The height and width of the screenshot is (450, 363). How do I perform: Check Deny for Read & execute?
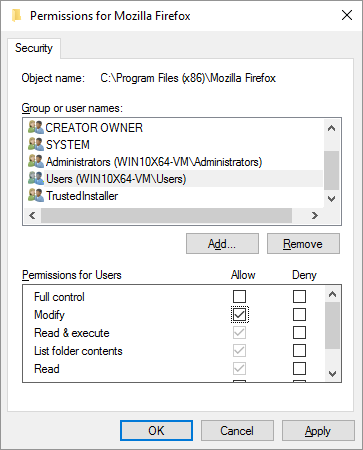coord(299,332)
